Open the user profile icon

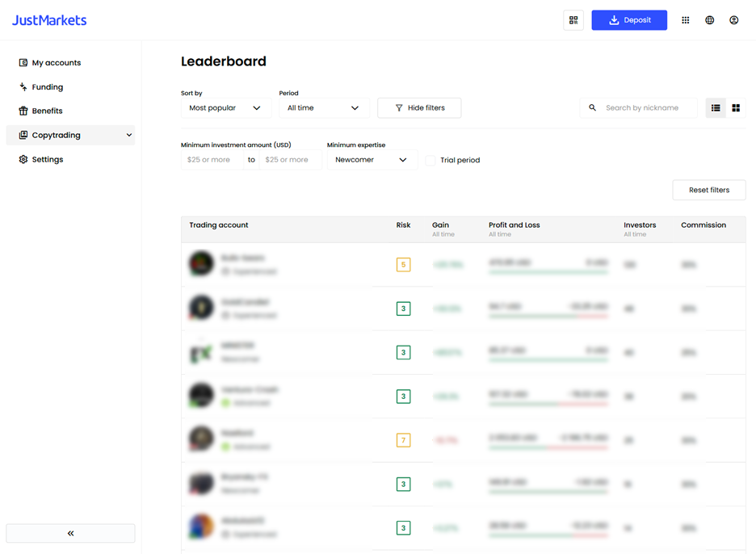733,20
